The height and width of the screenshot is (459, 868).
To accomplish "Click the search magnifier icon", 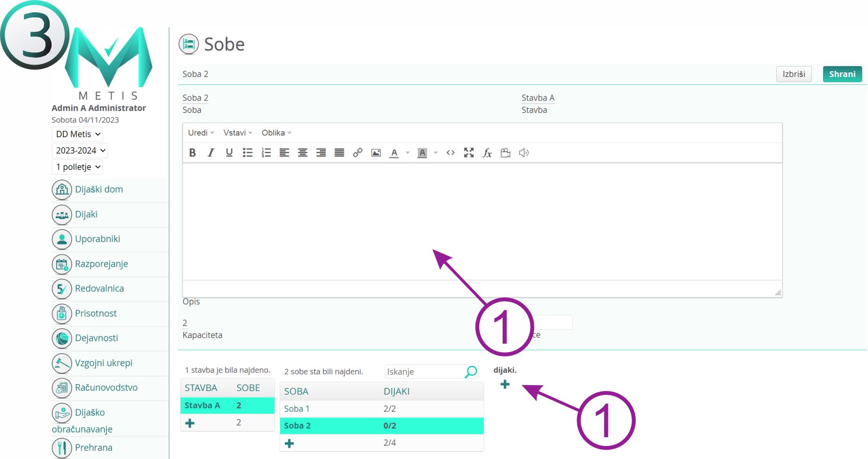I will click(471, 372).
